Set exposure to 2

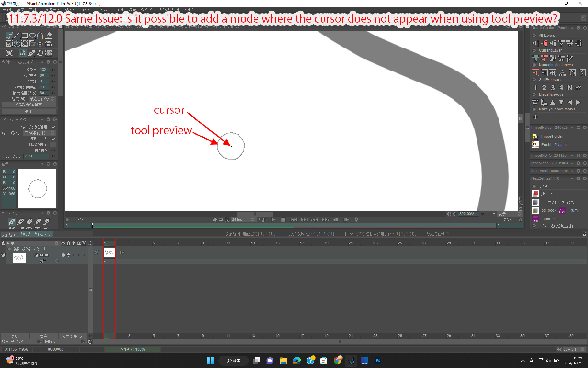(x=544, y=88)
